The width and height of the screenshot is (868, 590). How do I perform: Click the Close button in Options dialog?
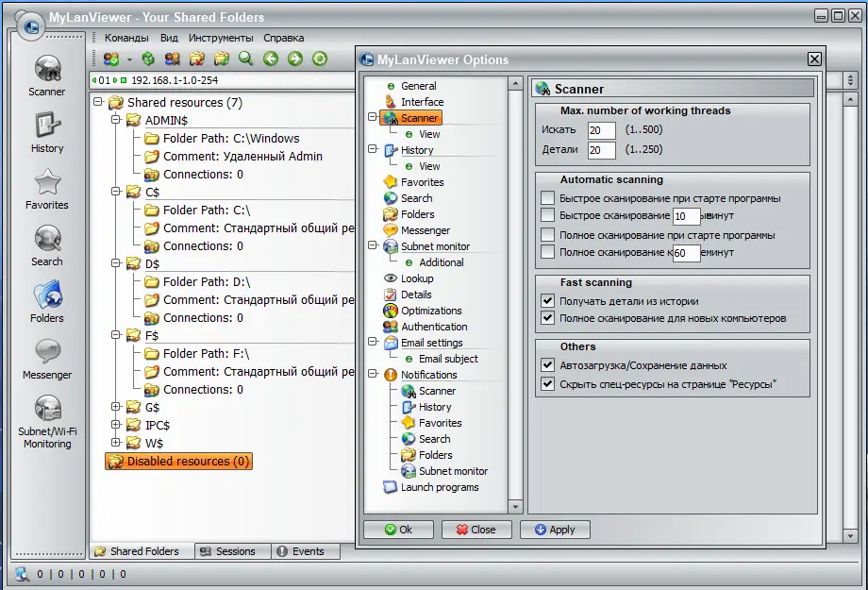tap(476, 530)
